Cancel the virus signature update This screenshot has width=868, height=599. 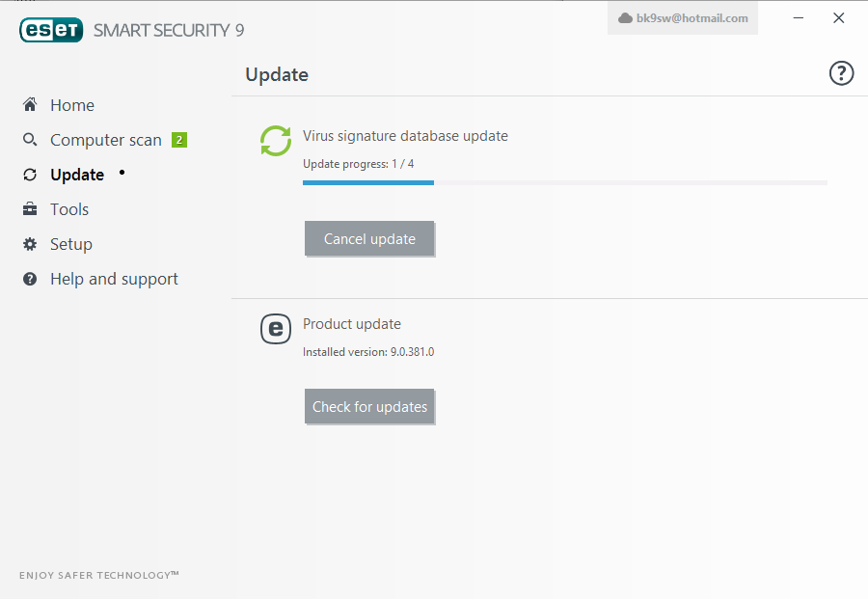click(x=369, y=238)
